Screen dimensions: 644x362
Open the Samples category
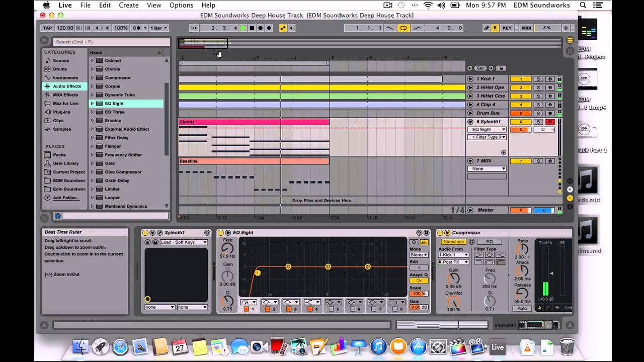coord(61,129)
